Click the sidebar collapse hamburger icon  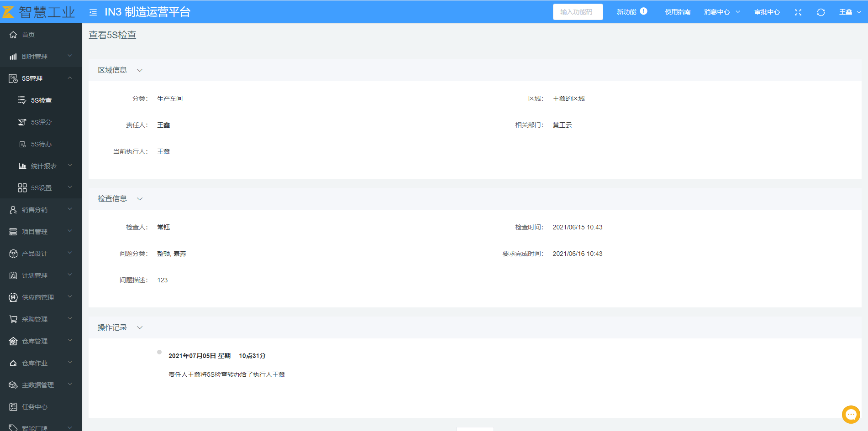pyautogui.click(x=93, y=12)
